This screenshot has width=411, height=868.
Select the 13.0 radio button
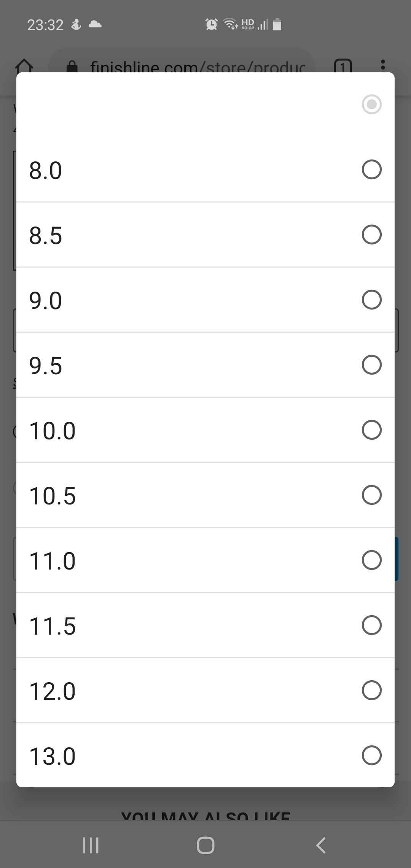[x=371, y=755]
